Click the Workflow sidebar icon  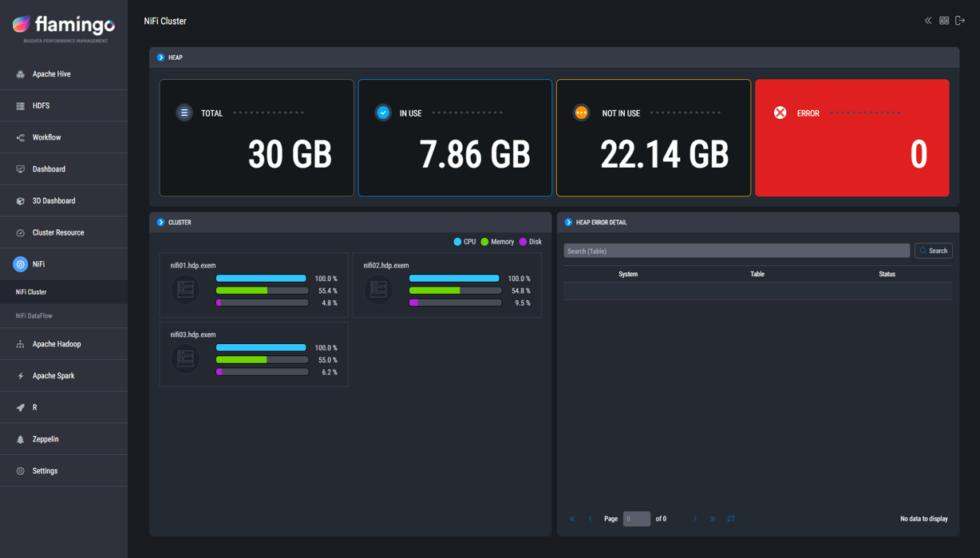tap(21, 137)
